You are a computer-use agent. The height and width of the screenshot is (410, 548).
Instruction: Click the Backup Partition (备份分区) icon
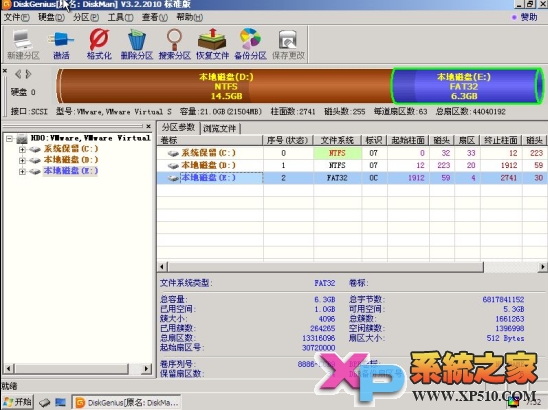(250, 44)
